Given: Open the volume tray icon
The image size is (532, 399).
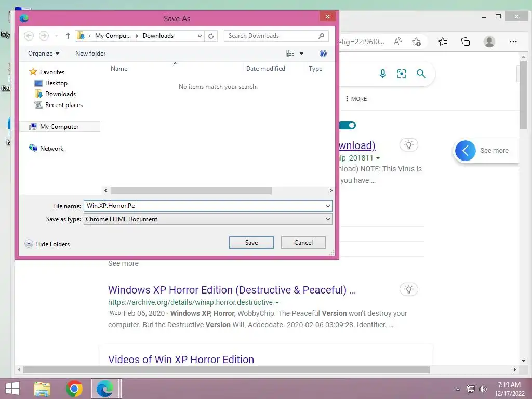Looking at the screenshot, I should tap(483, 389).
